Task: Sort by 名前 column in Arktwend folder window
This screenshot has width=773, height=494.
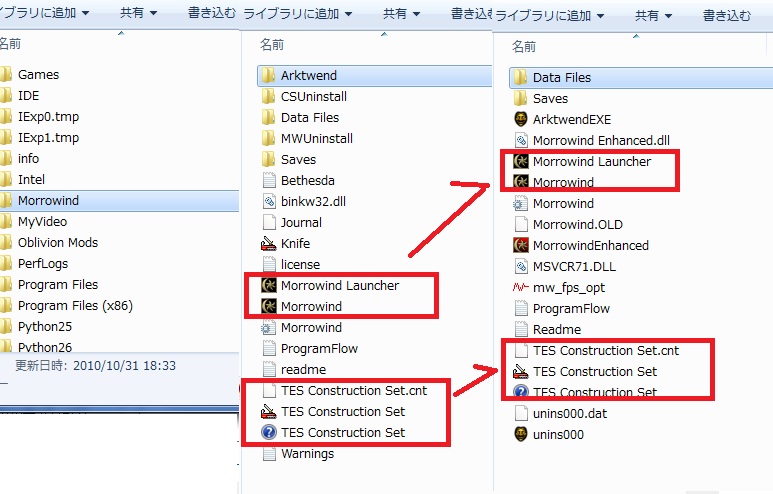Action: point(524,47)
